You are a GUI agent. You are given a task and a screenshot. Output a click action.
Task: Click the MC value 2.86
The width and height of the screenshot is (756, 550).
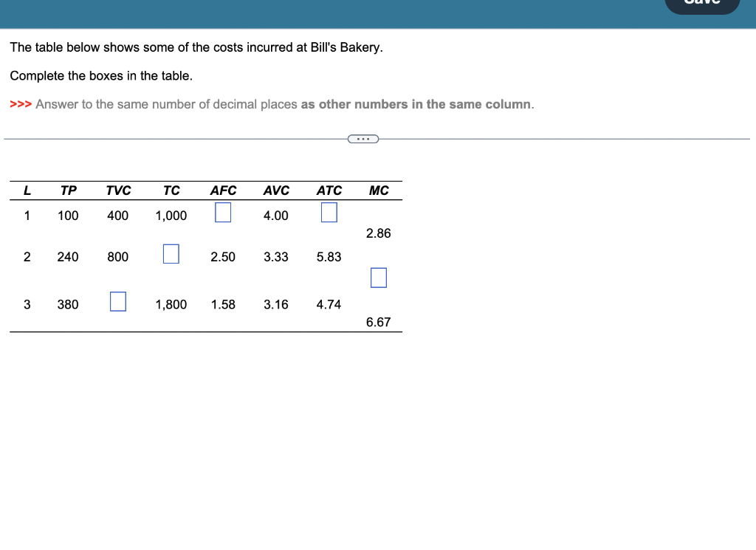coord(379,233)
